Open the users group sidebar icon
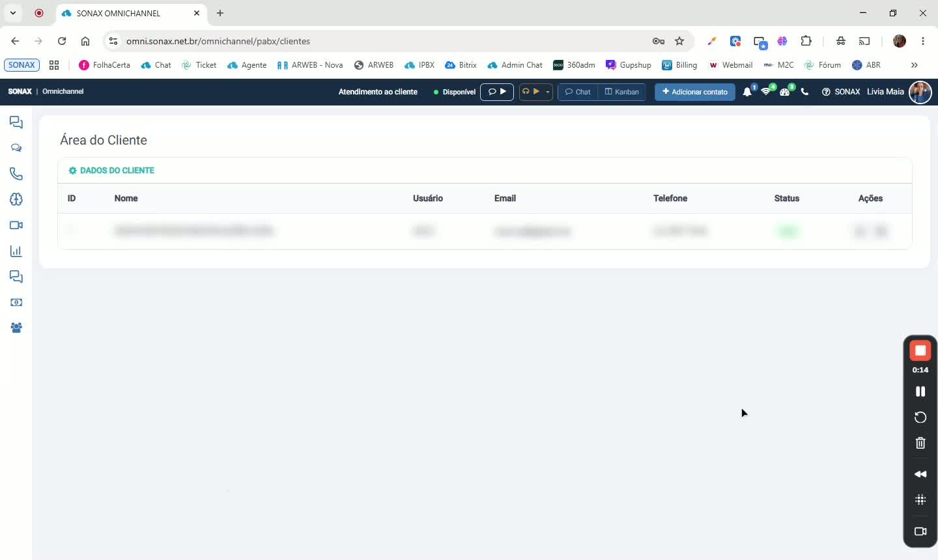 tap(16, 328)
